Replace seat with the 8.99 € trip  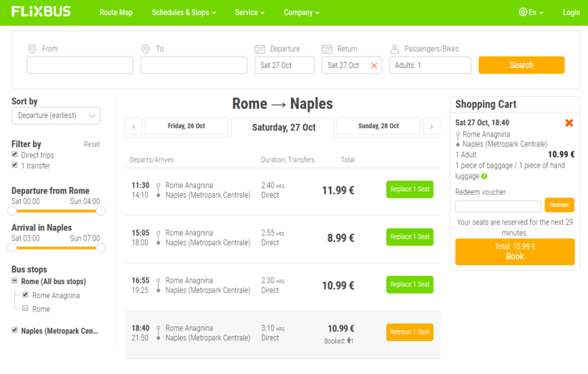[x=409, y=236]
